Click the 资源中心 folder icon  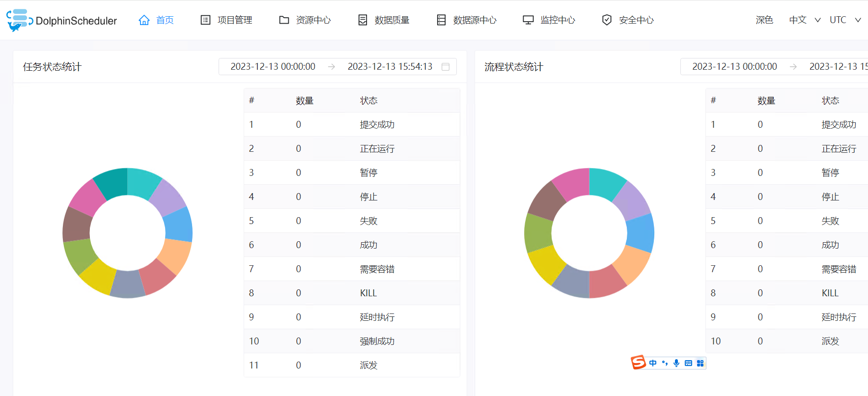coord(284,20)
